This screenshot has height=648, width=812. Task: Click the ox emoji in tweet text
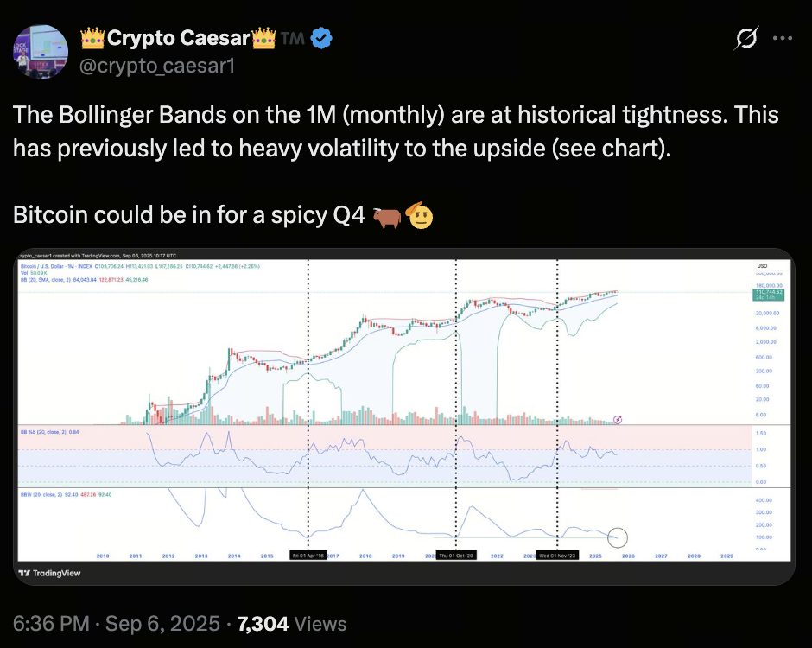pos(386,216)
